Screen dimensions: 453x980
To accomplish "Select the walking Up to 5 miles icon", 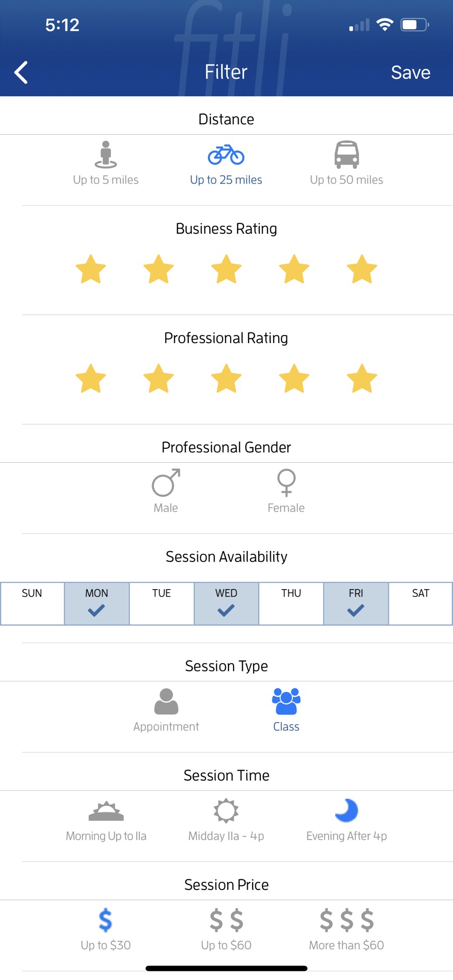I will click(x=106, y=154).
